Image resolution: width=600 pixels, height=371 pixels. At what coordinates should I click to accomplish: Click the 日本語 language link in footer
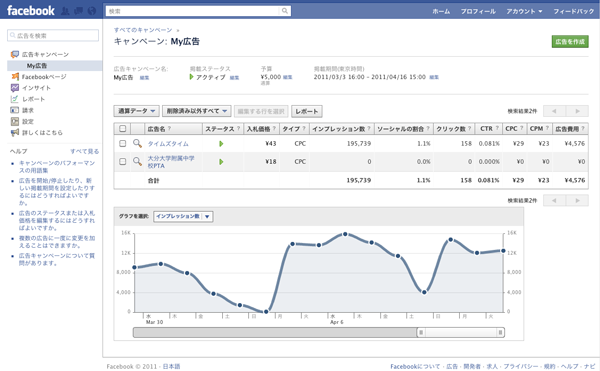[171, 366]
